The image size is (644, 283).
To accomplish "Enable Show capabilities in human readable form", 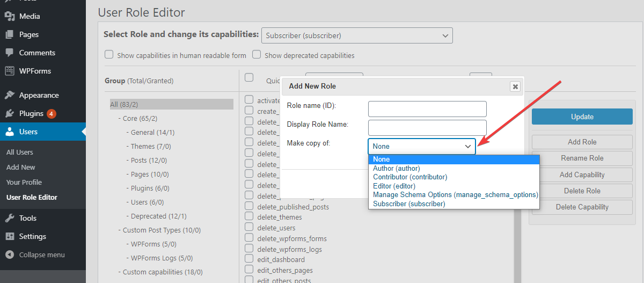I will [x=109, y=55].
